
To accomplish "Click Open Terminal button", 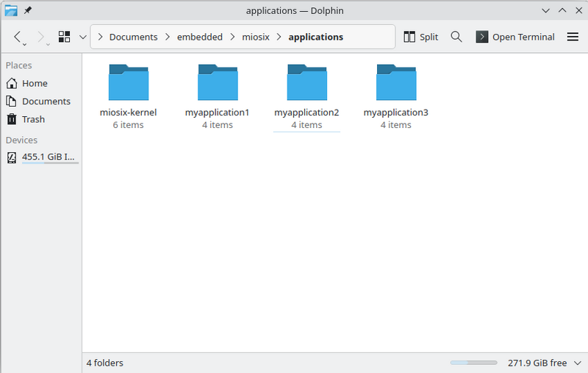I will pyautogui.click(x=515, y=37).
